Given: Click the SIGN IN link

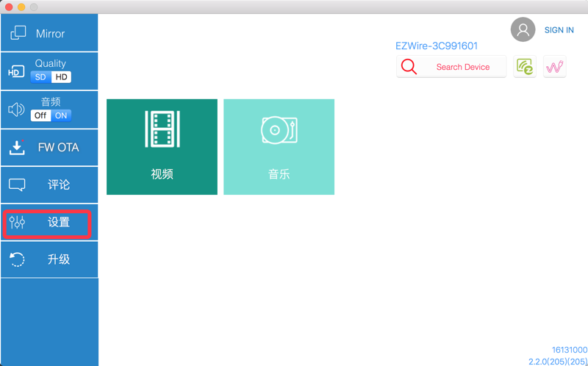Looking at the screenshot, I should [559, 30].
